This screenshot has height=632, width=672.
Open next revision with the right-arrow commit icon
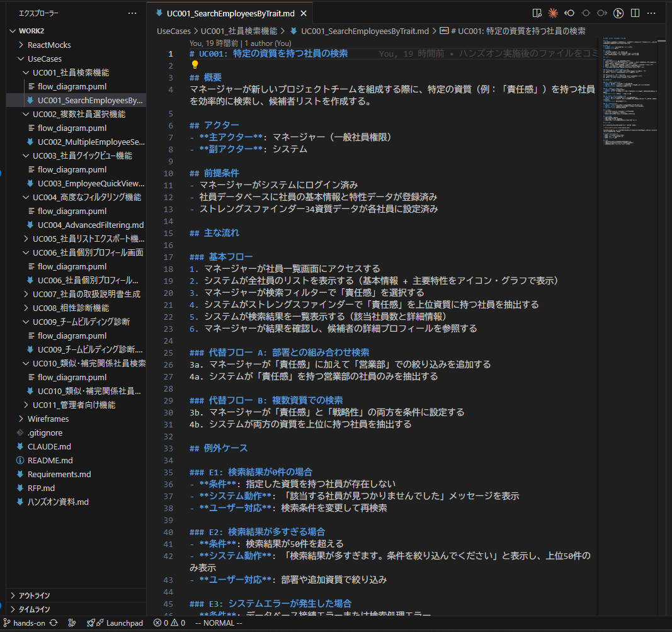pos(602,13)
